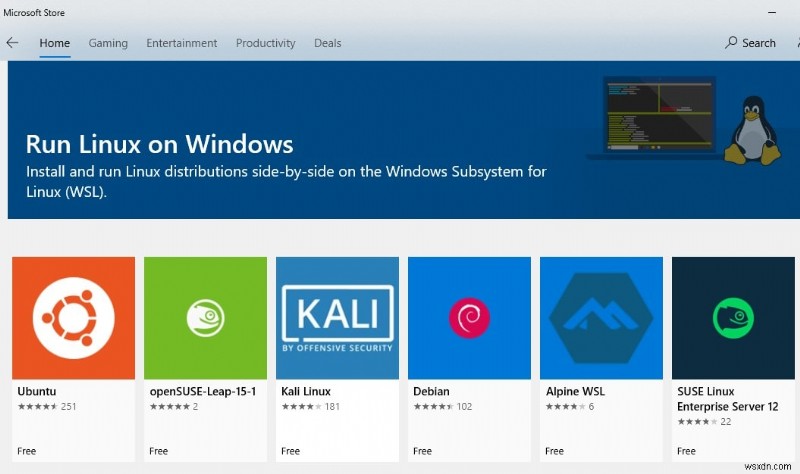Screen dimensions: 800x474
Task: Click the Free price under Kali Linux
Action: point(290,451)
